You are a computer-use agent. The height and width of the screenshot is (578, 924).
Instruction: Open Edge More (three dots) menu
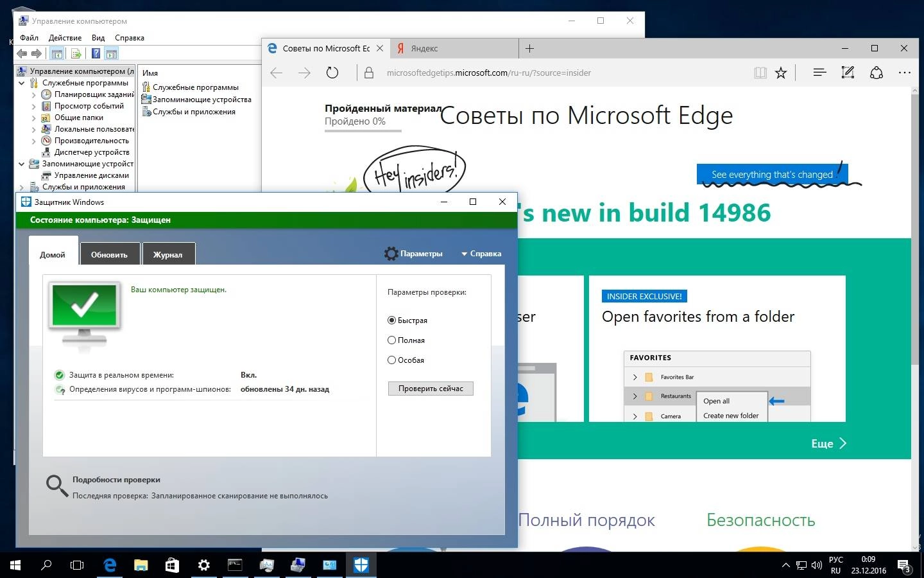905,73
